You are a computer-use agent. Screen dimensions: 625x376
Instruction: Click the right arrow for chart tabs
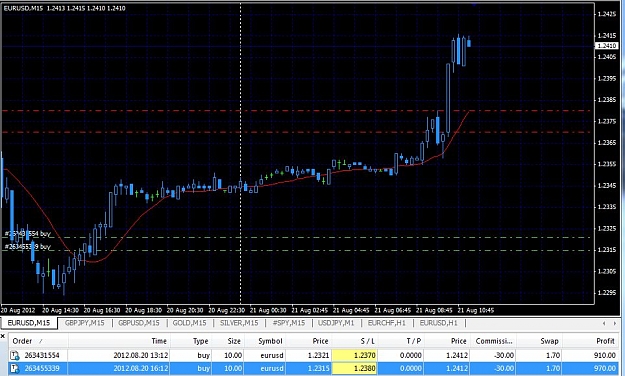tap(615, 323)
